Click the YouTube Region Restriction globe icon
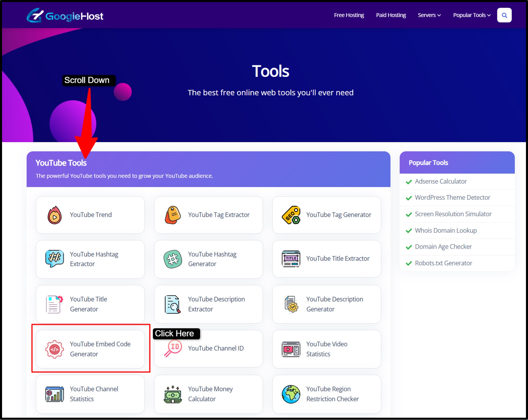The image size is (528, 420). coord(291,394)
